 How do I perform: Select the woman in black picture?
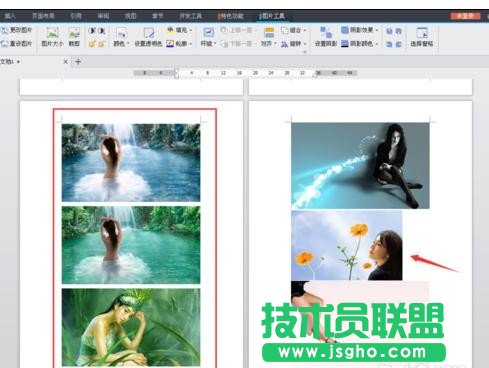(x=360, y=166)
